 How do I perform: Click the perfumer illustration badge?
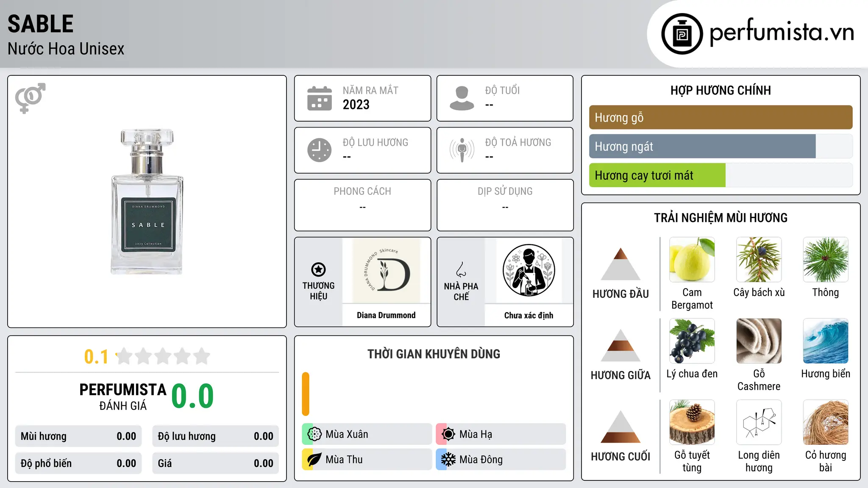(529, 270)
